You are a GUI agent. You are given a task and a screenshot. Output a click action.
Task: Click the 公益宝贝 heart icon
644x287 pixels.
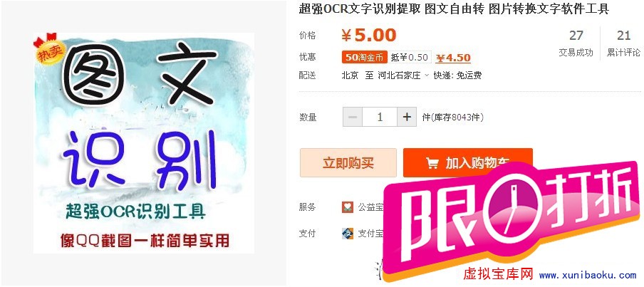pyautogui.click(x=348, y=207)
